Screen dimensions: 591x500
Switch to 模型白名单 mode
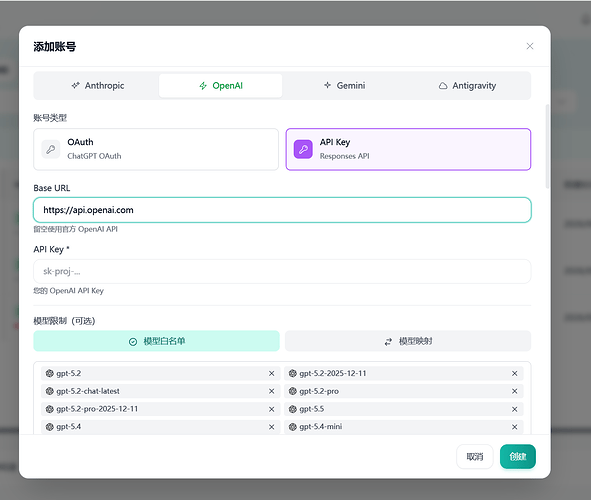point(156,341)
